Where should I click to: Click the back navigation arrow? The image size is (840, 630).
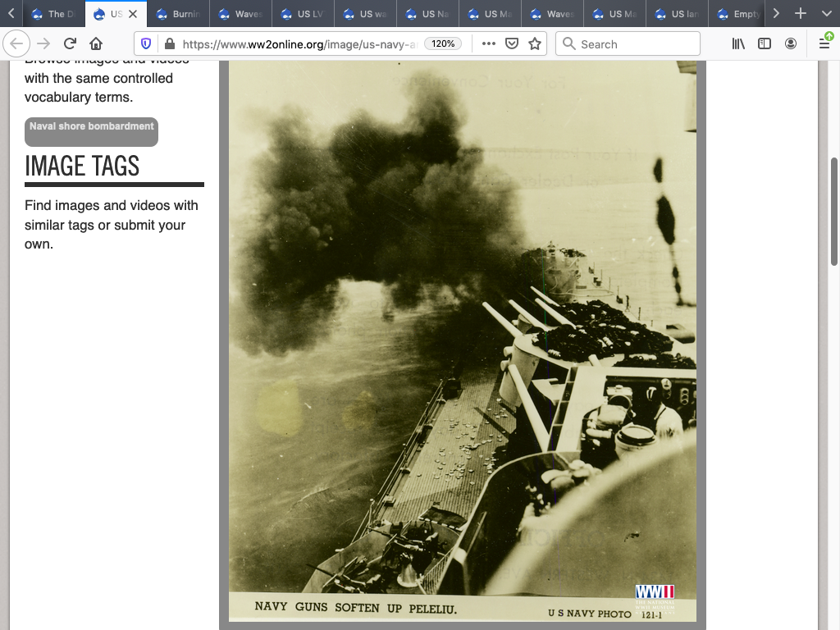[x=16, y=44]
